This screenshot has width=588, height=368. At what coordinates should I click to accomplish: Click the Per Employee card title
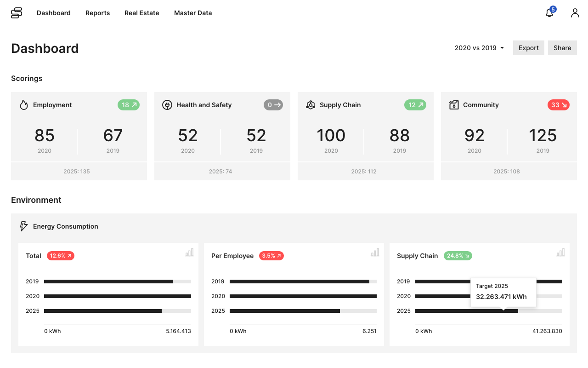click(x=232, y=256)
